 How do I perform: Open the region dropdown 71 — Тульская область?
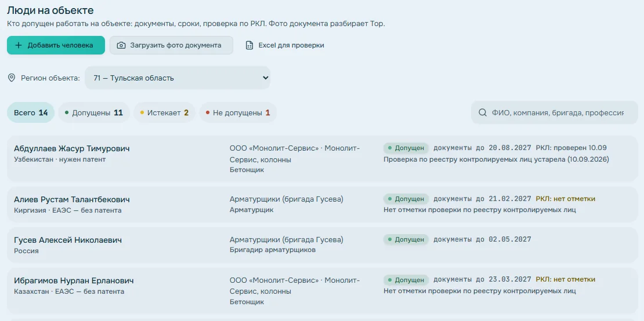click(x=178, y=78)
